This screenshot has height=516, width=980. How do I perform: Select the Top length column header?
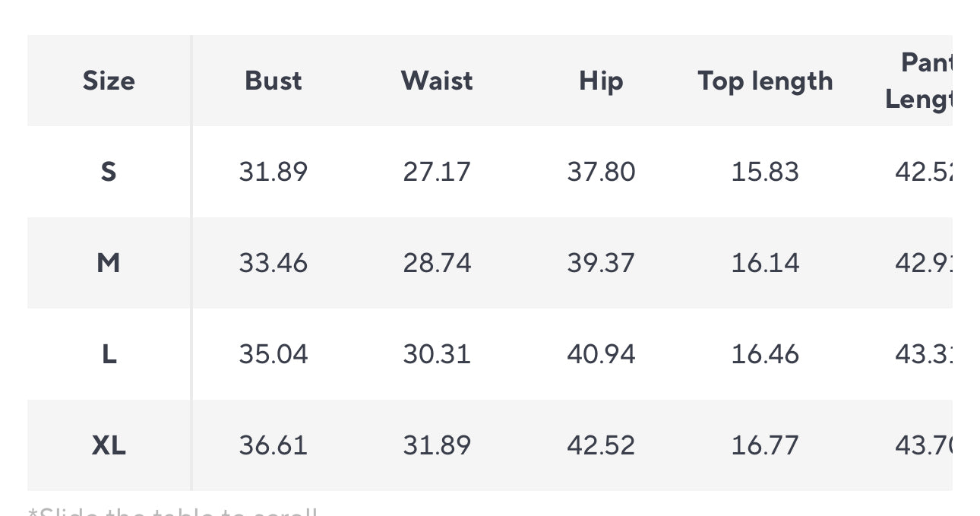[765, 81]
